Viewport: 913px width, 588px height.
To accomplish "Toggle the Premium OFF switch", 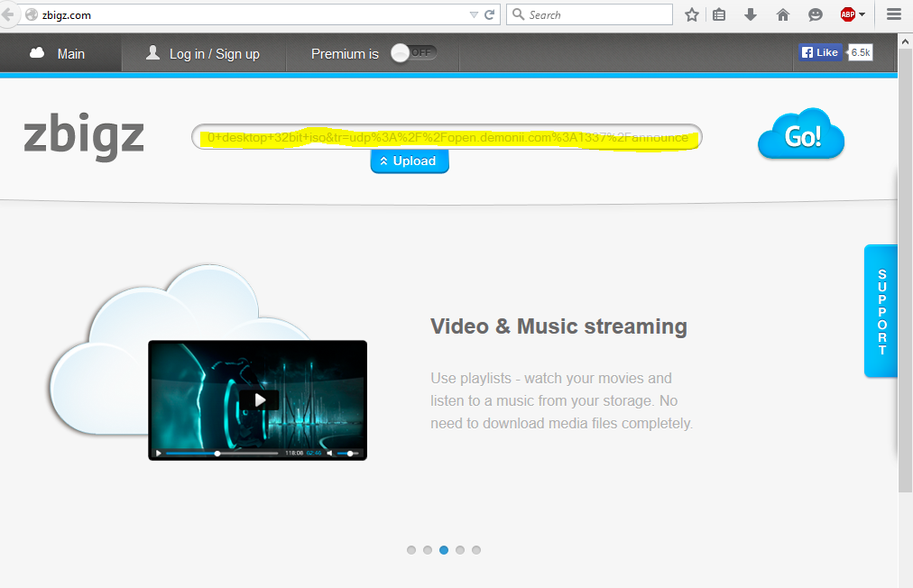I will point(414,53).
